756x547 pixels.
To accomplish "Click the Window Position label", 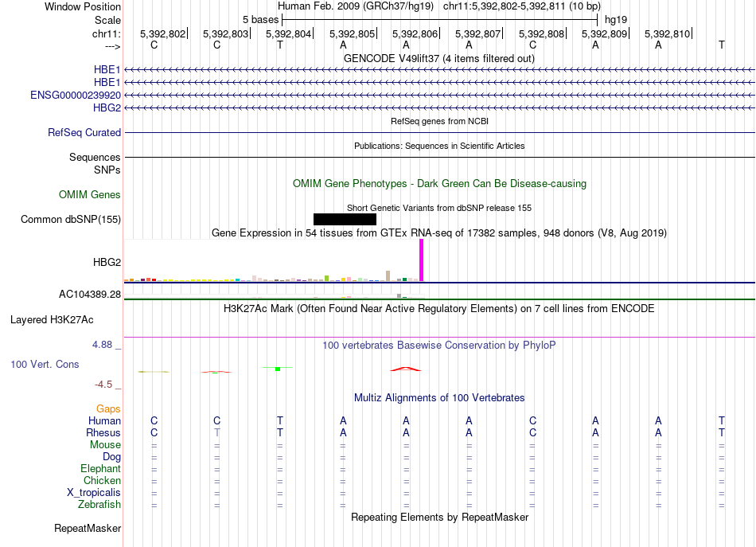I will pyautogui.click(x=83, y=6).
